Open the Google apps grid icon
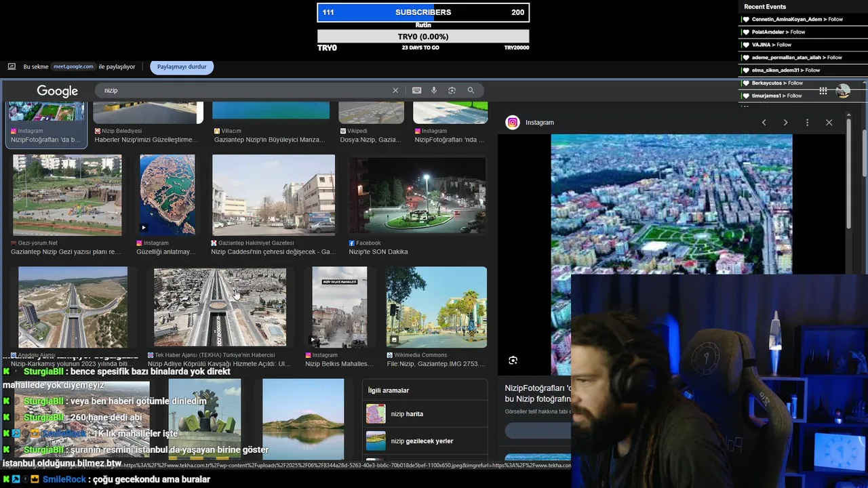This screenshot has height=488, width=868. (823, 91)
